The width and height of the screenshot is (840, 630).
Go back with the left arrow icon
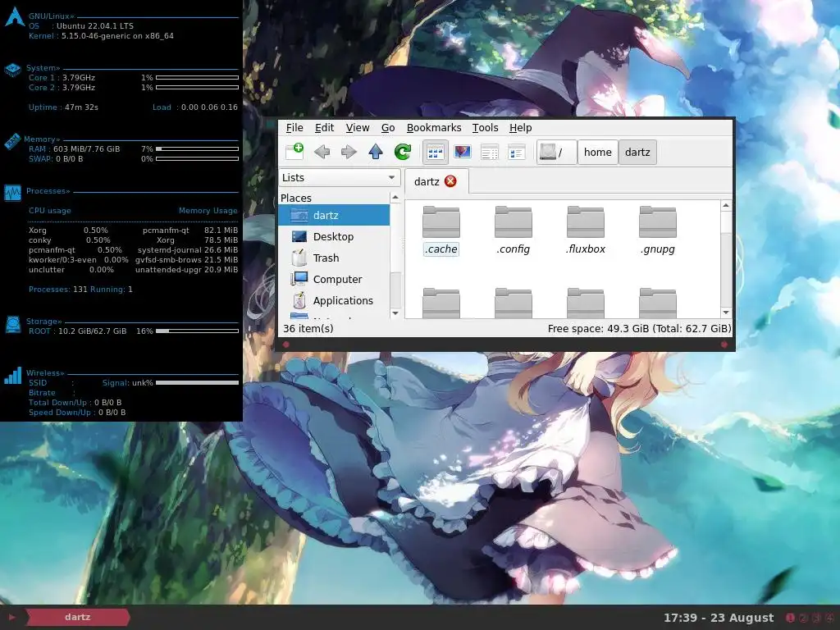coord(322,152)
